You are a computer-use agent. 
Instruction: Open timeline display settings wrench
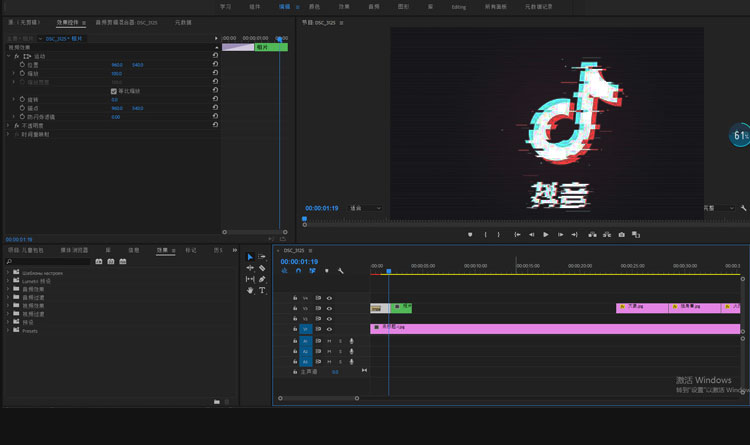tap(341, 271)
